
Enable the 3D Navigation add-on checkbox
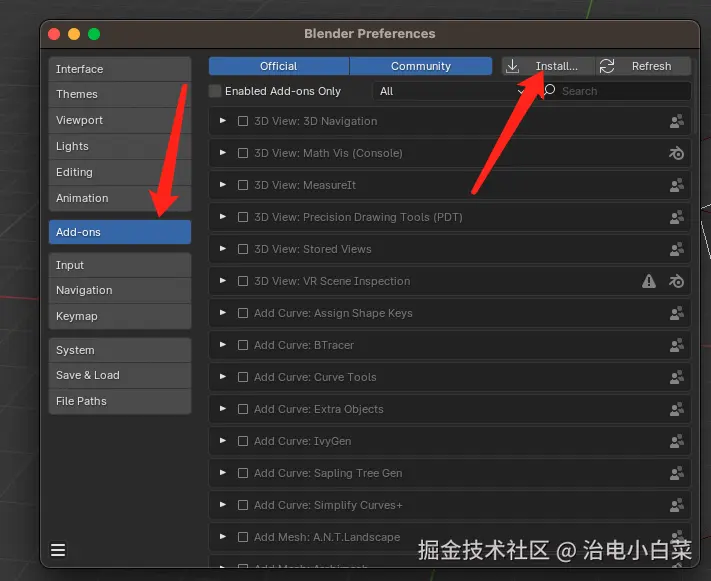click(243, 121)
